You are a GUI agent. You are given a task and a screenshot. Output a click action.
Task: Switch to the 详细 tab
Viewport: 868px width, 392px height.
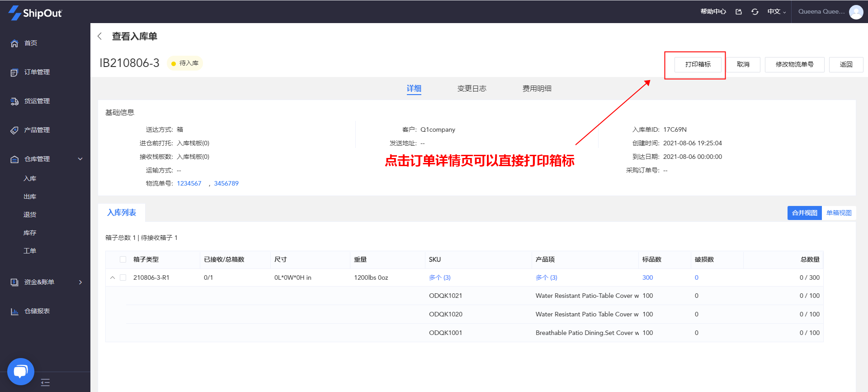tap(414, 89)
